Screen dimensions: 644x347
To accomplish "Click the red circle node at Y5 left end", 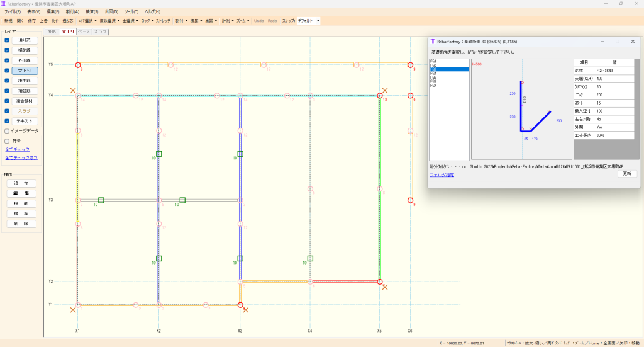I will [78, 65].
